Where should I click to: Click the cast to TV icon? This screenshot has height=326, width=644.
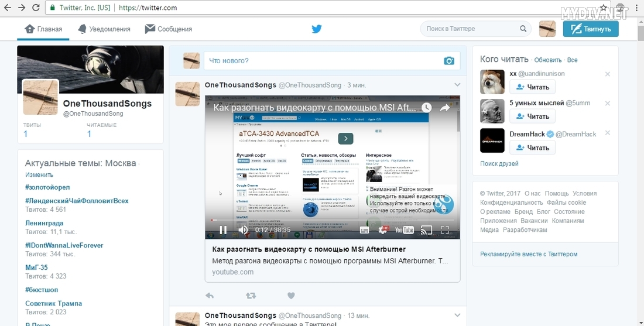426,230
